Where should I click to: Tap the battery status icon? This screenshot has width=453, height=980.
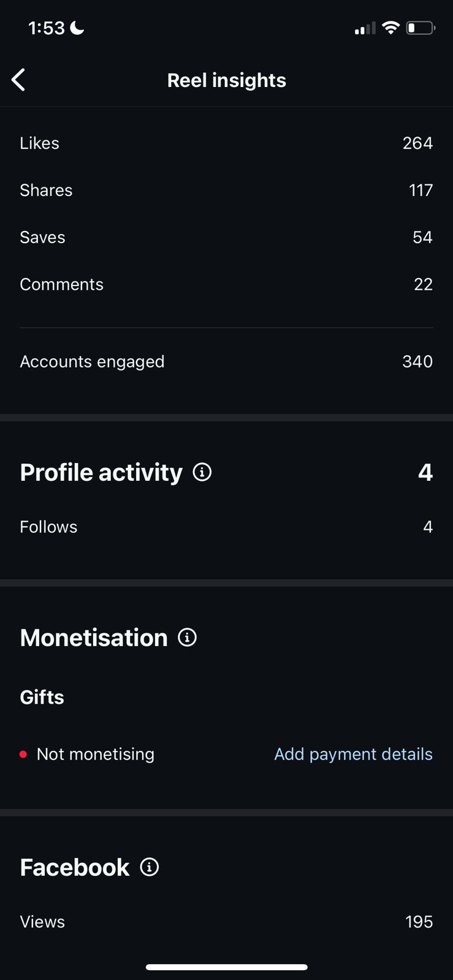[x=421, y=28]
